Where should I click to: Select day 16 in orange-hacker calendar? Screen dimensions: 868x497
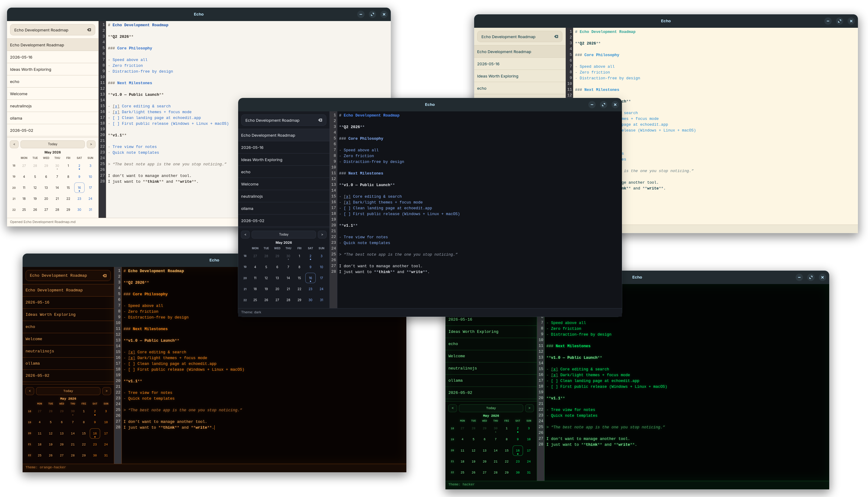pyautogui.click(x=95, y=434)
